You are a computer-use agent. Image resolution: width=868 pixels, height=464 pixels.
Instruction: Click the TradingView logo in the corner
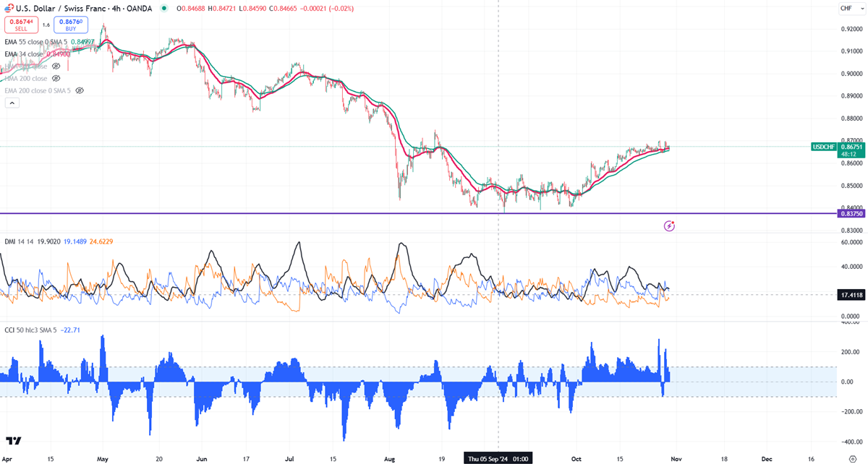click(x=12, y=440)
